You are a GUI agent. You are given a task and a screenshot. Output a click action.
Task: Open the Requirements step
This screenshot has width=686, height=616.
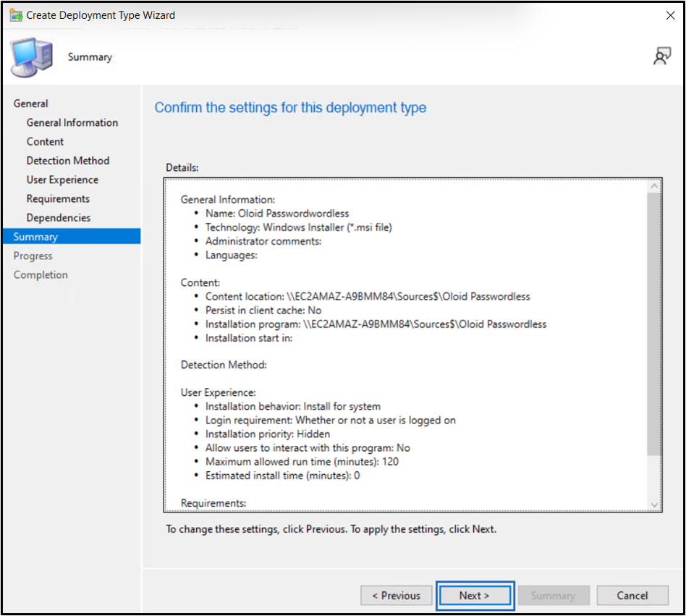[x=58, y=198]
